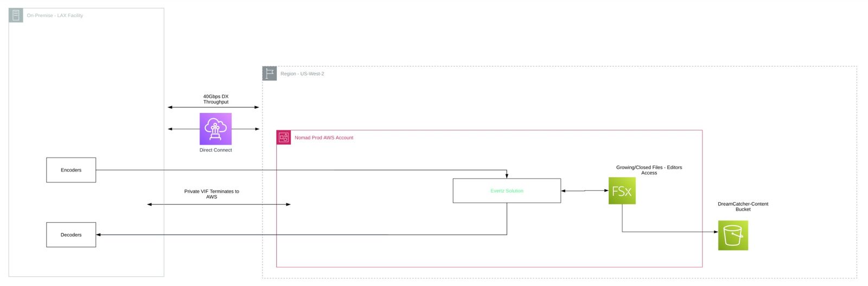Select the "On-Premise - LAX Facility" label
Viewport: 868px width, 286px height.
[x=55, y=15]
